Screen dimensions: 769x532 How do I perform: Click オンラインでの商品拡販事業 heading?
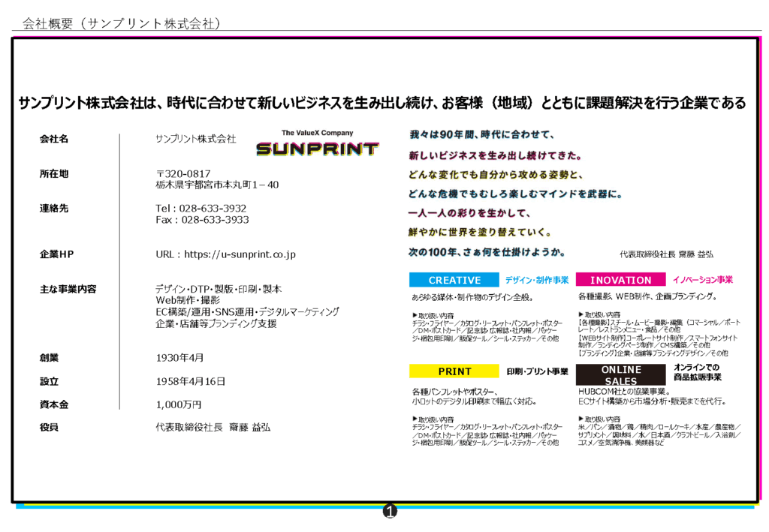pos(697,372)
